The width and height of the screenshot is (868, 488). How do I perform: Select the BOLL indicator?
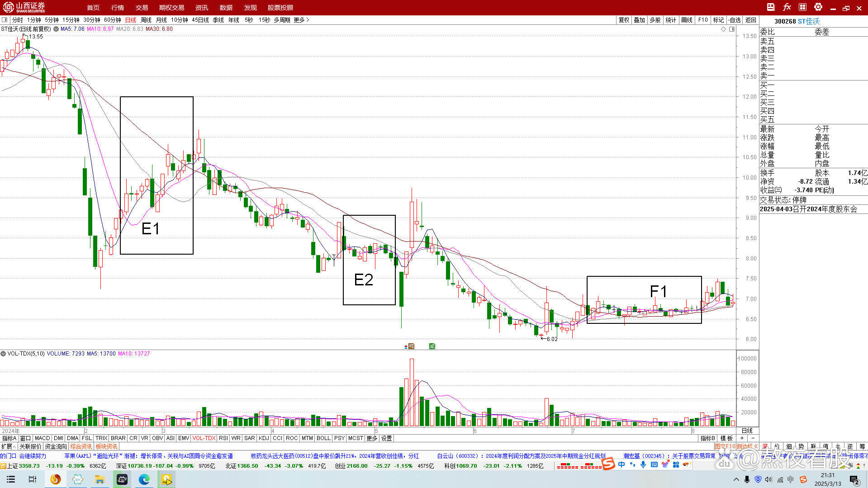323,438
